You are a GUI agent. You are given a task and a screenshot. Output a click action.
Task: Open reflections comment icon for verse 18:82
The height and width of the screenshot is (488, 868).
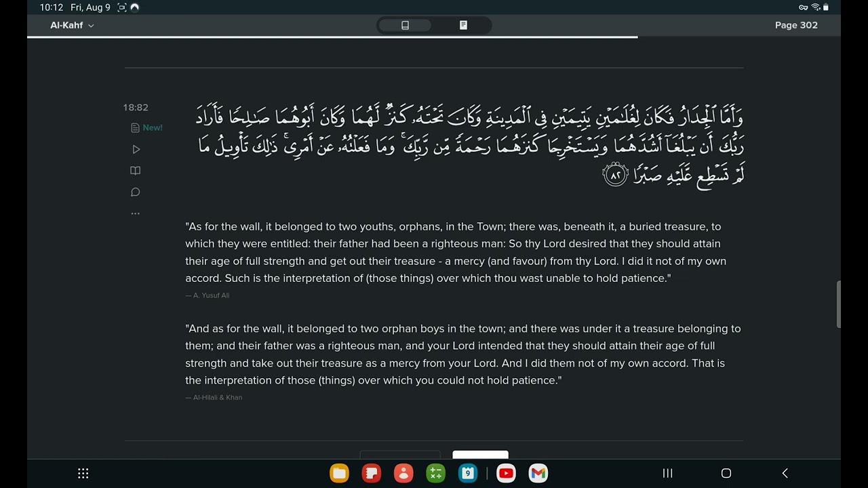[136, 192]
